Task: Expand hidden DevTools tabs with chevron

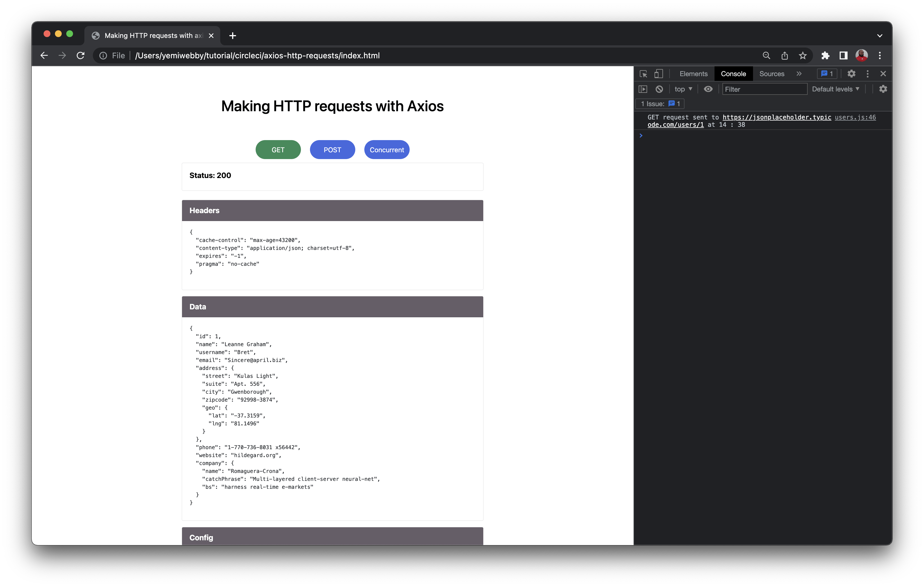Action: click(799, 73)
